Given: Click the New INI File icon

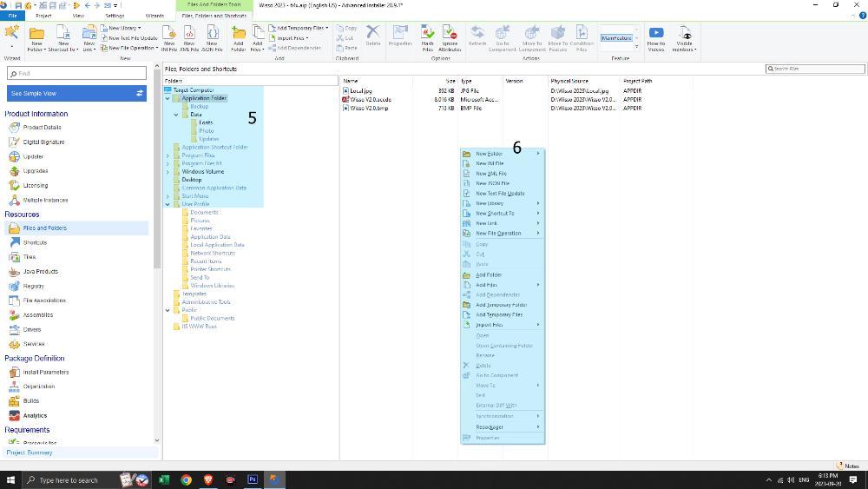Looking at the screenshot, I should click(x=169, y=37).
